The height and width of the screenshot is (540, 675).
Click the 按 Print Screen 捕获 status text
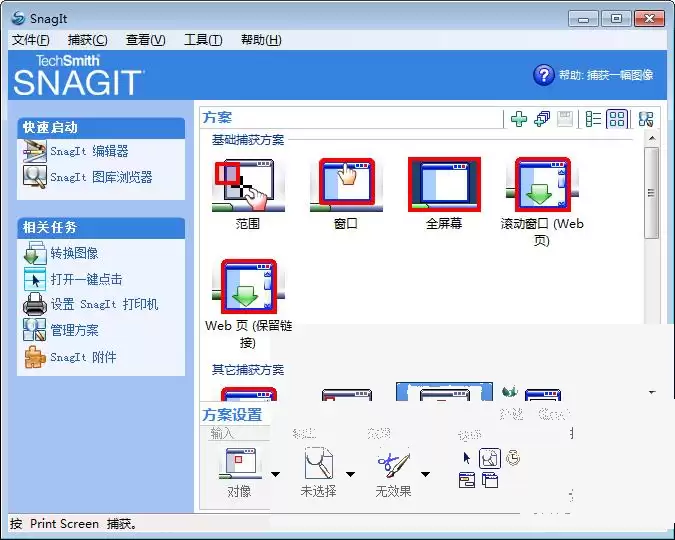point(74,524)
